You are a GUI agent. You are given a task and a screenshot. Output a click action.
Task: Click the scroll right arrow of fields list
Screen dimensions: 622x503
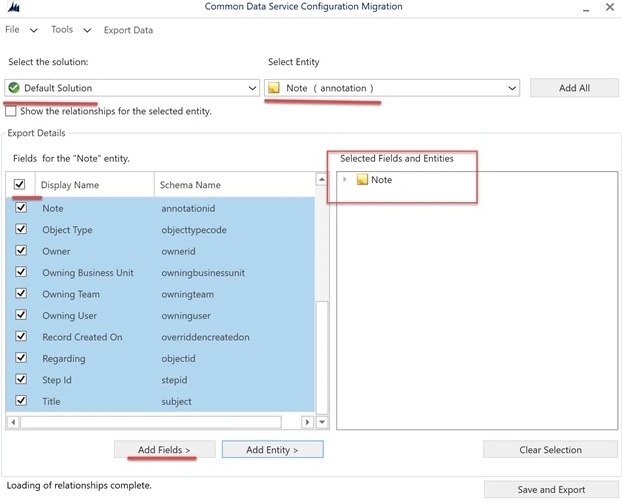pos(307,422)
